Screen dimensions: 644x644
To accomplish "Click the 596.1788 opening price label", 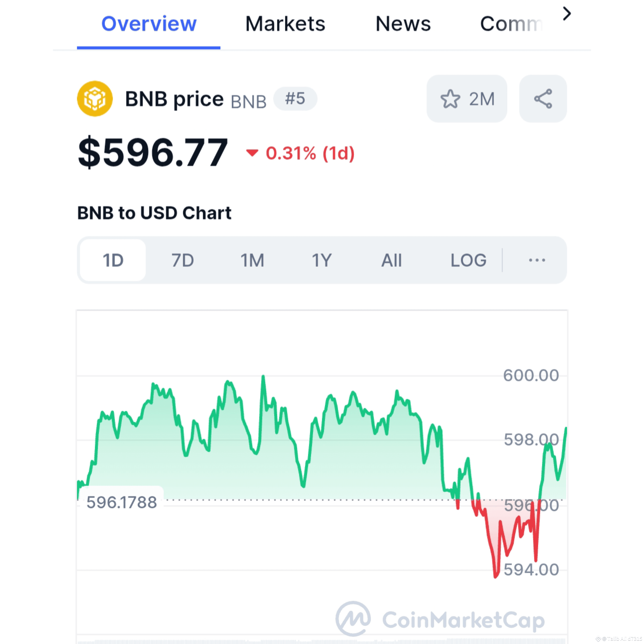I will coord(122,502).
